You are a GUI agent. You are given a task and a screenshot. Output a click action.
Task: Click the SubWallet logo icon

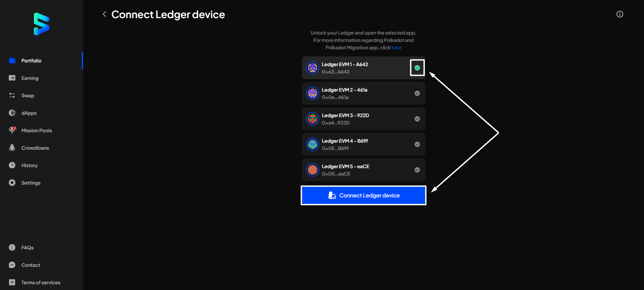point(42,24)
